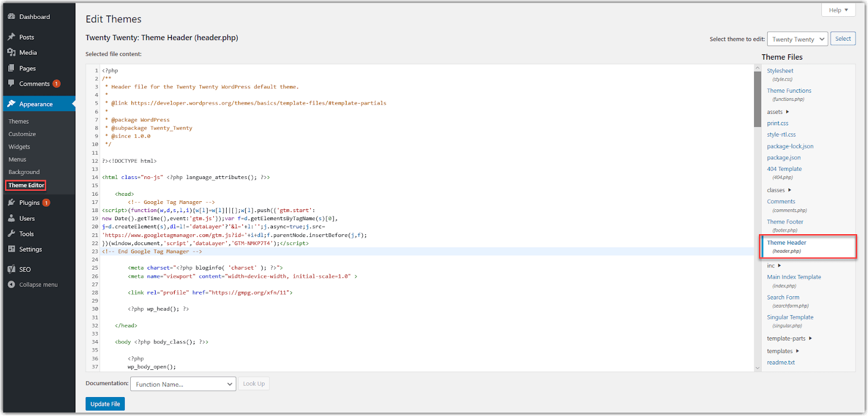Open Widgets under Appearance
This screenshot has height=416, width=868.
[x=19, y=147]
